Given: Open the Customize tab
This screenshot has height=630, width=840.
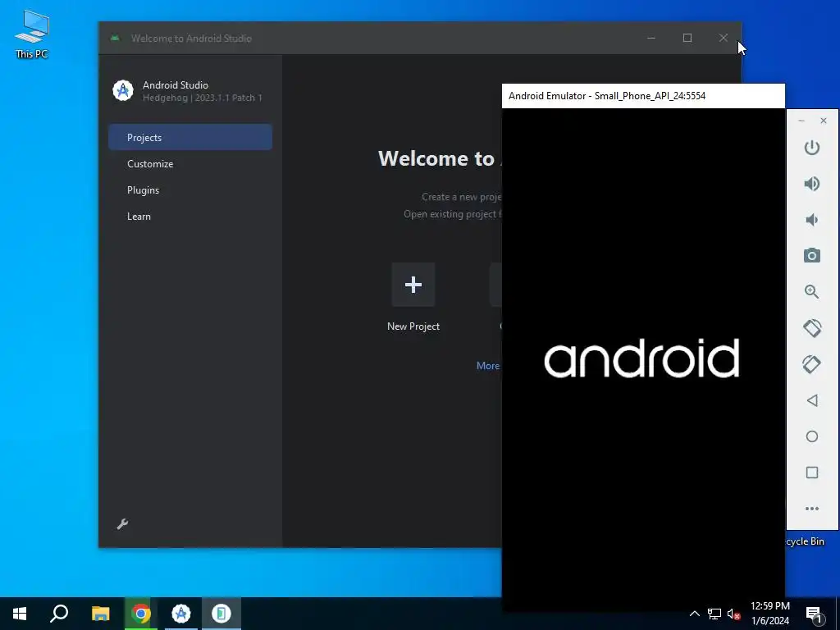Looking at the screenshot, I should click(190, 163).
